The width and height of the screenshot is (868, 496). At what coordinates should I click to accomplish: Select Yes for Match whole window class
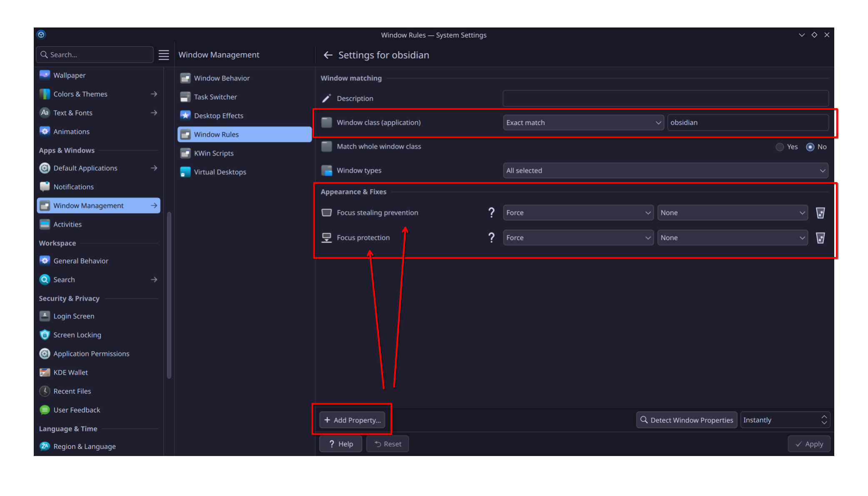pyautogui.click(x=780, y=147)
